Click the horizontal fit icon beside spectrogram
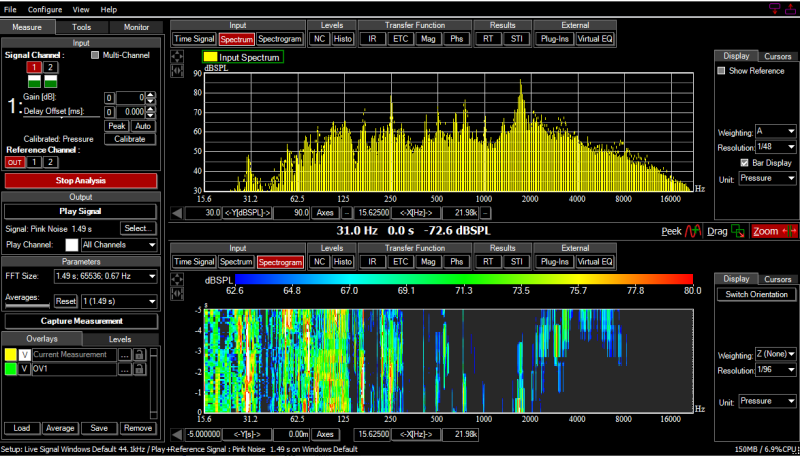Image resolution: width=800 pixels, height=456 pixels. 178,295
